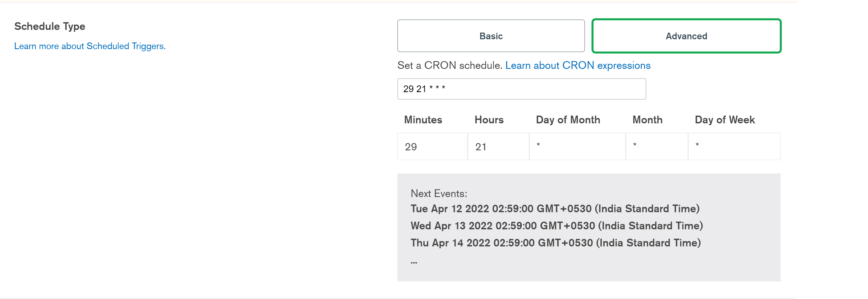Select the Advanced schedule type

point(686,36)
